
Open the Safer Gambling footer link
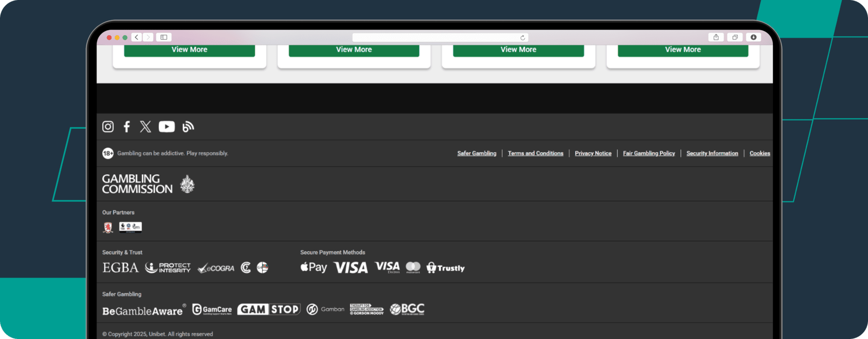[476, 153]
